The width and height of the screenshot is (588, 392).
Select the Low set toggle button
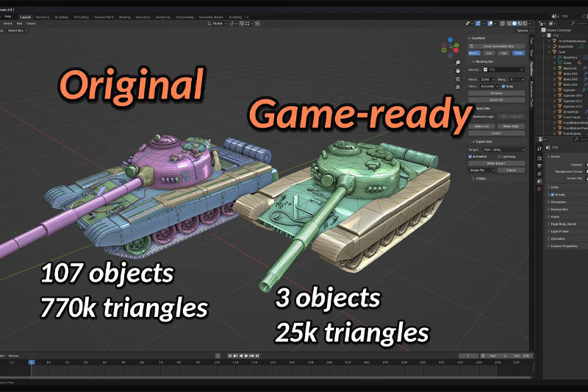click(x=489, y=53)
